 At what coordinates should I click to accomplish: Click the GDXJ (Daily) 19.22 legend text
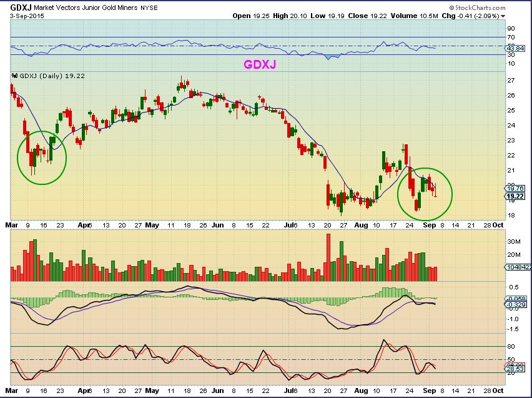[52, 76]
